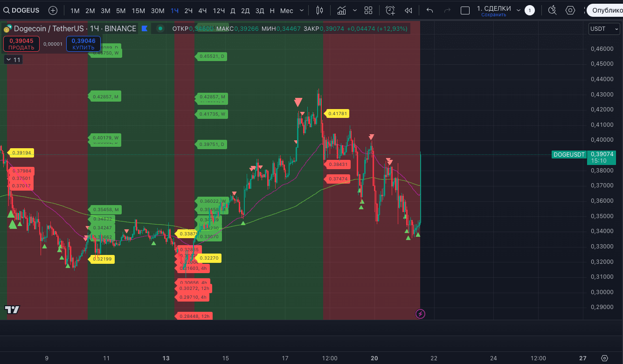Viewport: 623px width, 364px height.
Task: Click the current price 0,39074 scale label
Action: [x=602, y=158]
